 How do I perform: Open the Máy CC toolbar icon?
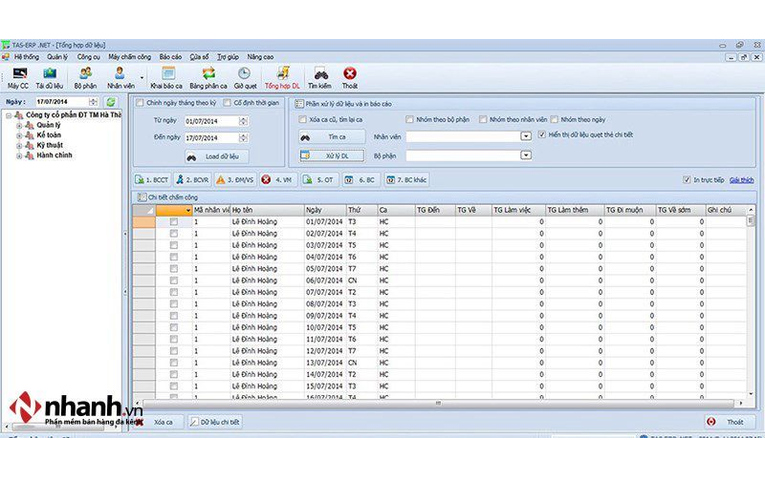pyautogui.click(x=20, y=74)
